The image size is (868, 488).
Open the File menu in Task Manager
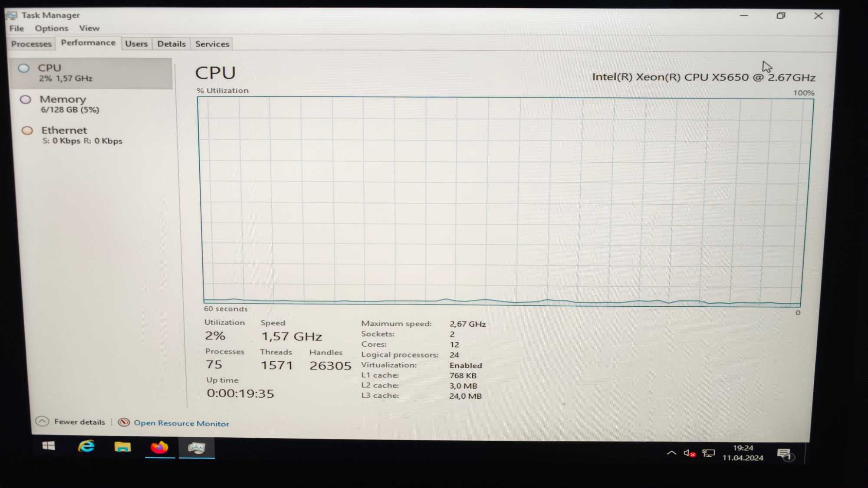click(16, 28)
